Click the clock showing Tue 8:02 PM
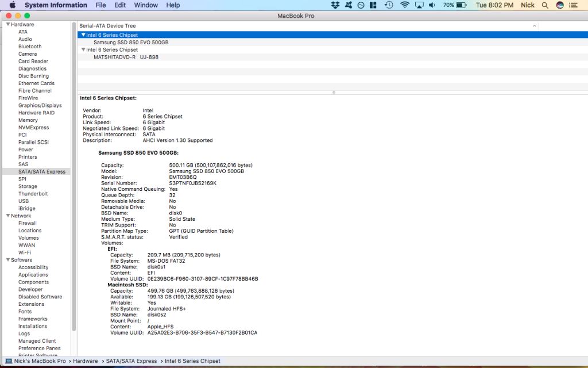The height and width of the screenshot is (368, 588). pyautogui.click(x=494, y=5)
